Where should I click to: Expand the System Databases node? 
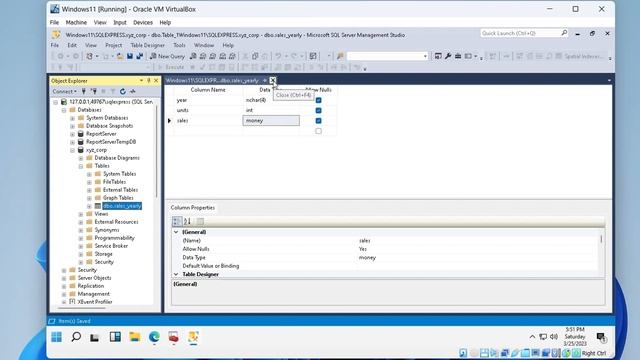[72, 118]
